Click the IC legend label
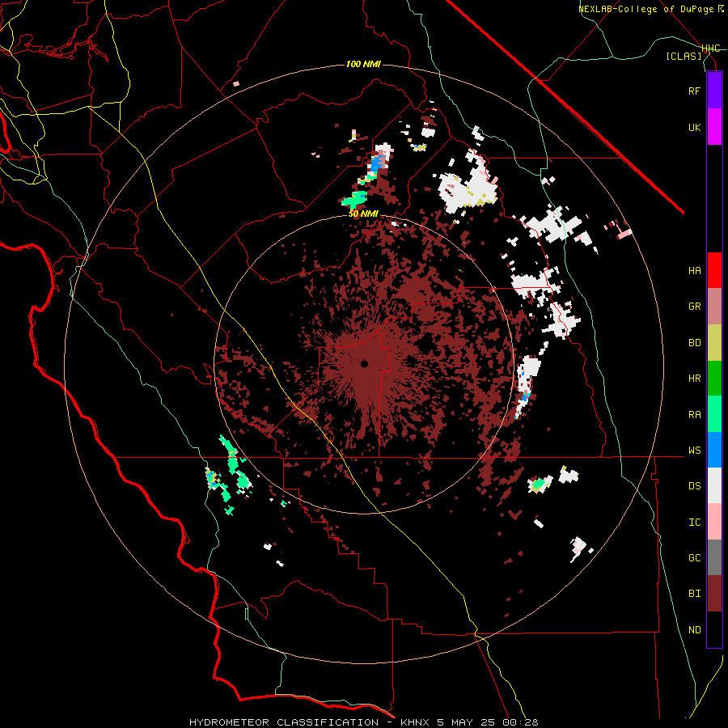The image size is (728, 728). coord(695,523)
